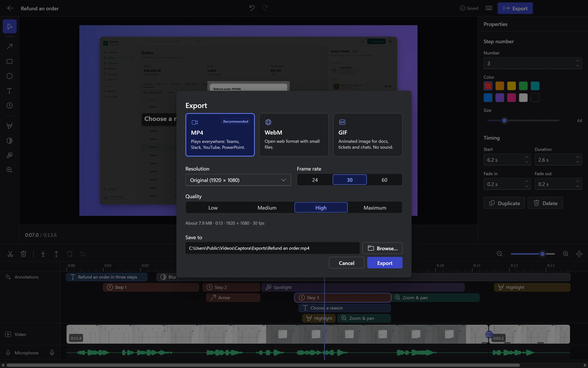Image resolution: width=588 pixels, height=368 pixels.
Task: Select the Step number tool
Action: pos(10,106)
